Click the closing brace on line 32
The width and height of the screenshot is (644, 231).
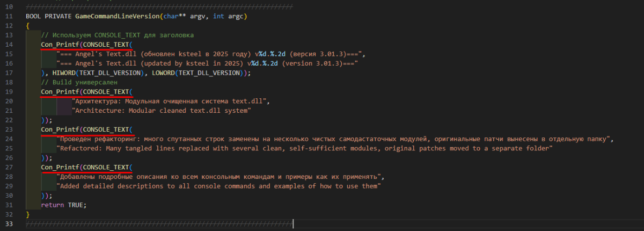pyautogui.click(x=28, y=214)
